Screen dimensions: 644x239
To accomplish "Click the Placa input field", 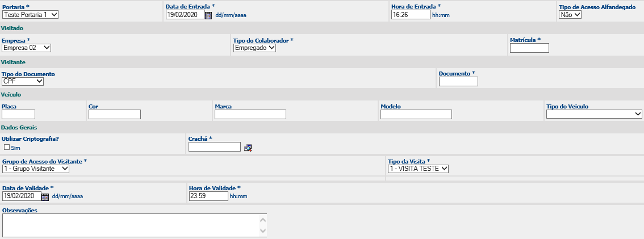I will pos(19,114).
